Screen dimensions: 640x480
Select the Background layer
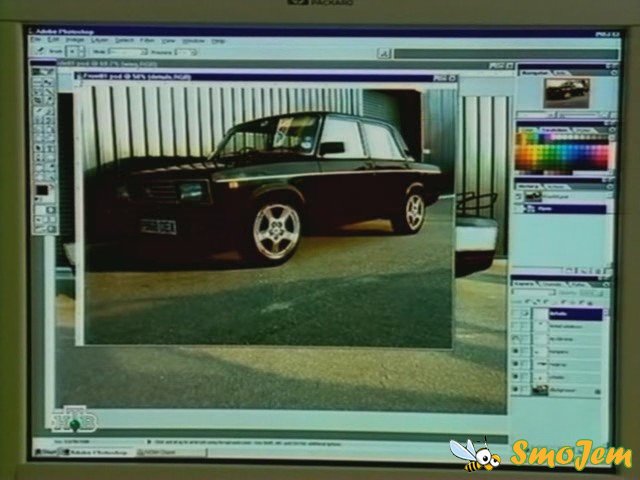point(568,390)
